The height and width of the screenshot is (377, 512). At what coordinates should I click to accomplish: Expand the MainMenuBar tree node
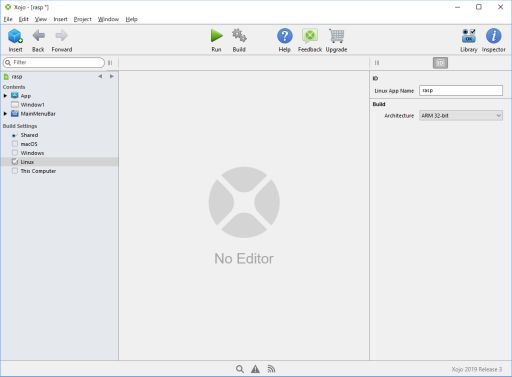[5, 114]
